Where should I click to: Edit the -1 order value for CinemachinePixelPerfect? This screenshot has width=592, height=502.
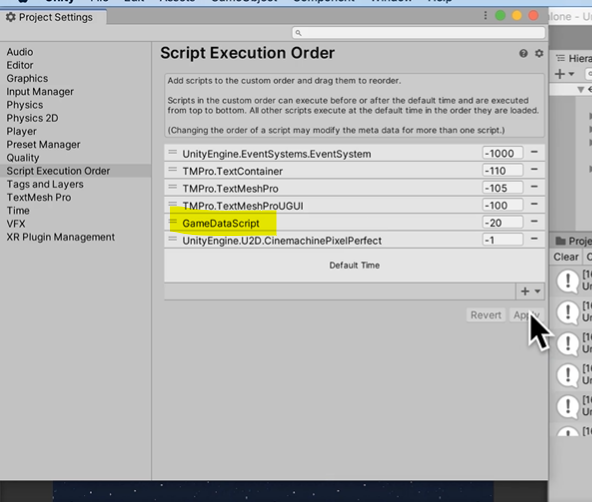(x=503, y=240)
